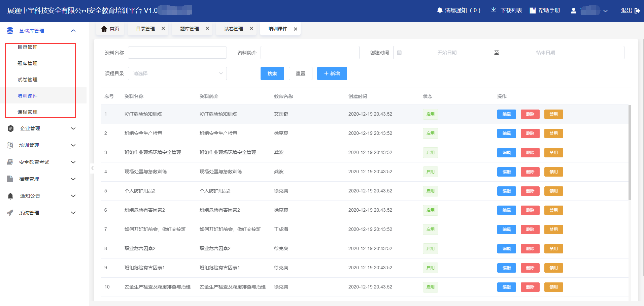
Task: Click the 首页 home icon
Action: [104, 29]
